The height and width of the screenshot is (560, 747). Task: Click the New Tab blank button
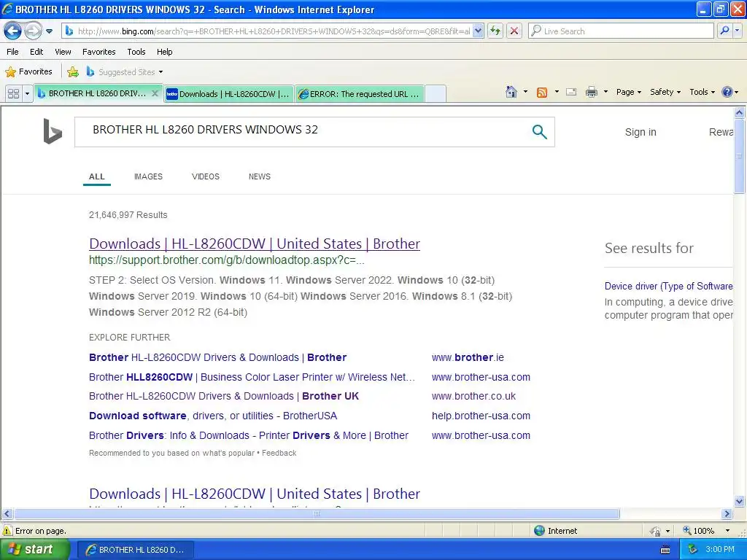pyautogui.click(x=436, y=94)
